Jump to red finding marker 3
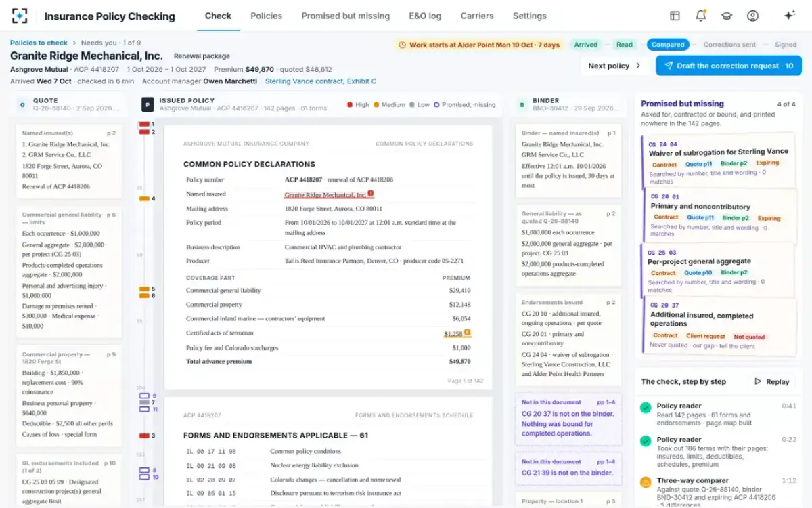This screenshot has width=812, height=508. tap(145, 436)
